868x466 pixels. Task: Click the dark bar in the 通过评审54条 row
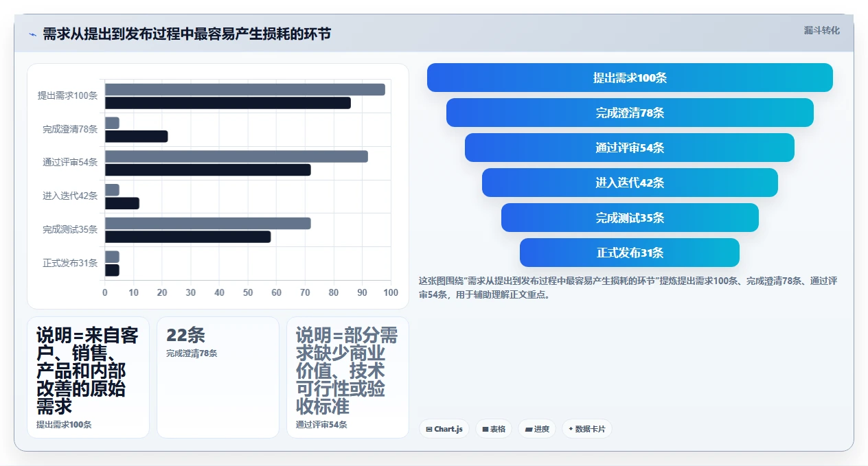coord(207,170)
